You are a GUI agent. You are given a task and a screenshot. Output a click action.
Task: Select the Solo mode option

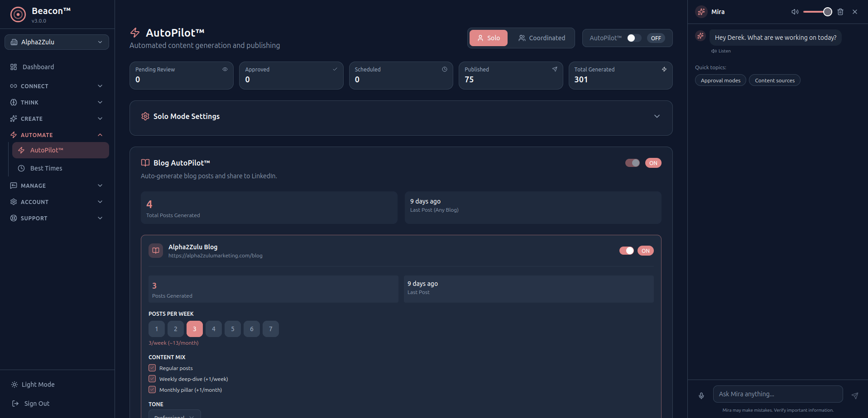pyautogui.click(x=489, y=38)
